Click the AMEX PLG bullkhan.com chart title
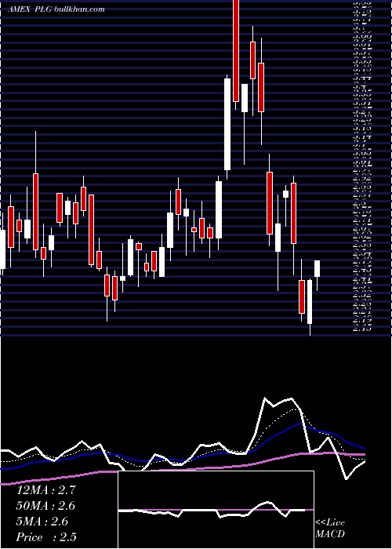Screen dimensions: 392x549 click(x=56, y=9)
